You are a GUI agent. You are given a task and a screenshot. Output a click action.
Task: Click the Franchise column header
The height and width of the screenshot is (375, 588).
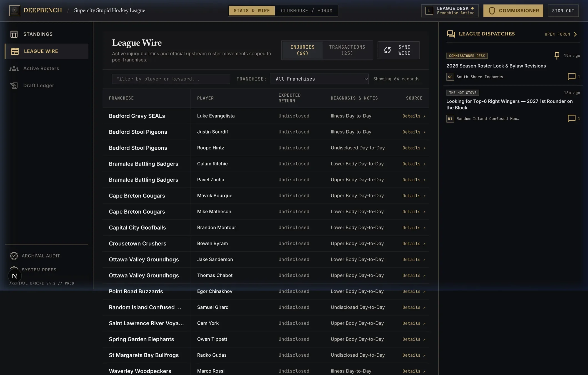pyautogui.click(x=121, y=98)
